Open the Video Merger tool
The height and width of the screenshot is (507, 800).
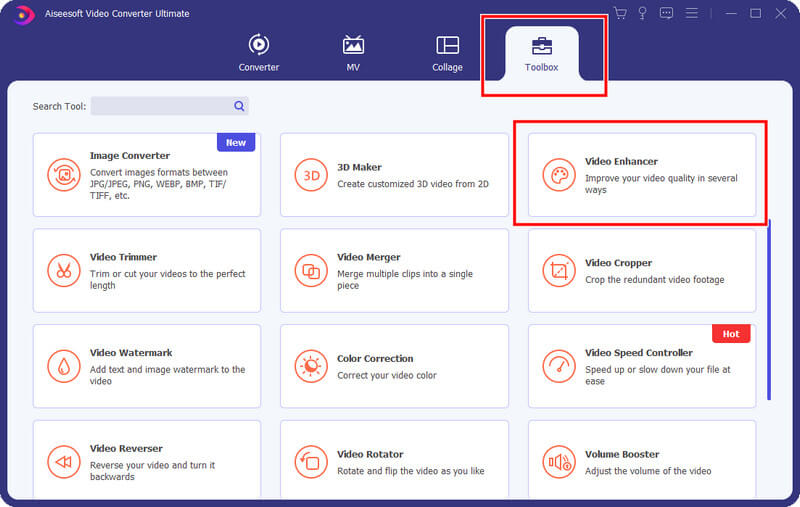click(x=394, y=270)
